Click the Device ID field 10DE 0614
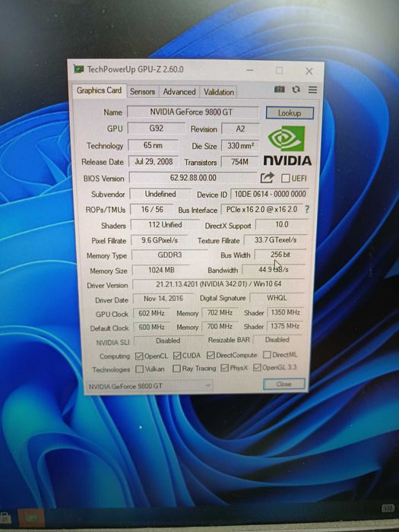 [270, 194]
